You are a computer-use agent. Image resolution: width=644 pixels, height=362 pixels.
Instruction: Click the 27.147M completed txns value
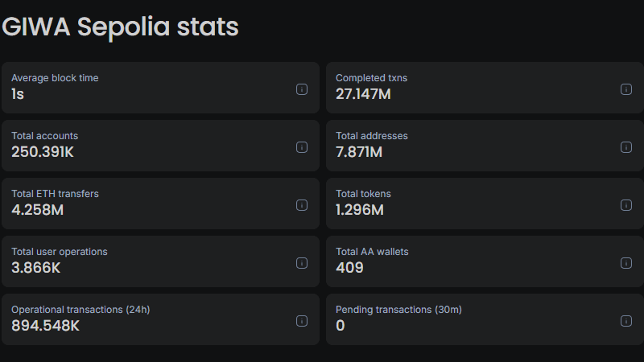click(363, 94)
